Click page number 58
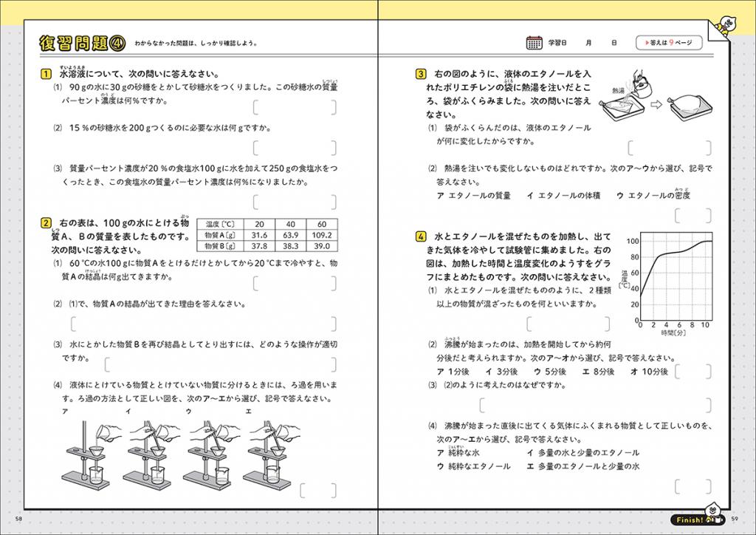756x535 pixels. pos(18,519)
